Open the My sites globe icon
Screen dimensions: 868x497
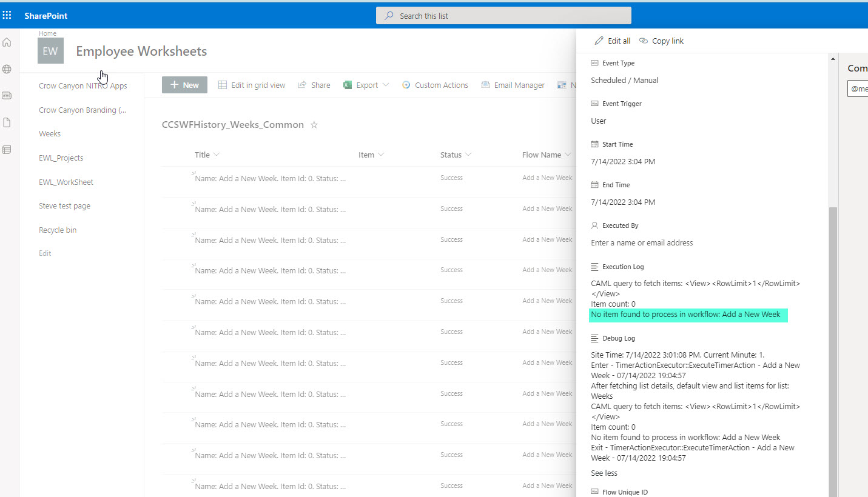click(7, 69)
